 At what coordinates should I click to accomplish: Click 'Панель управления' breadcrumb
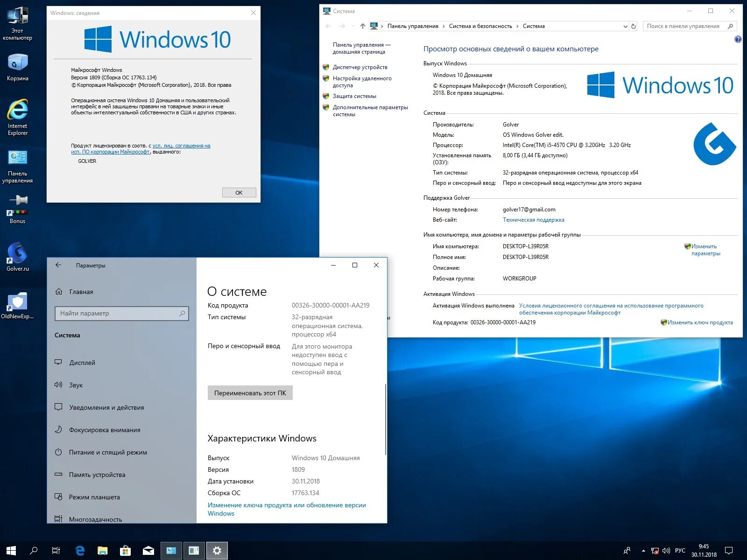(413, 26)
